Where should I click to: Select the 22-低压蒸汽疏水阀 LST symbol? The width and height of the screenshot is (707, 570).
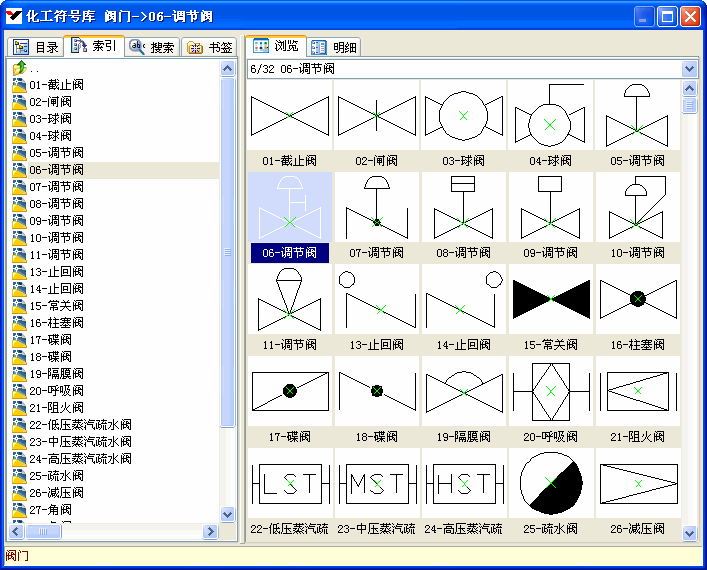coord(289,483)
